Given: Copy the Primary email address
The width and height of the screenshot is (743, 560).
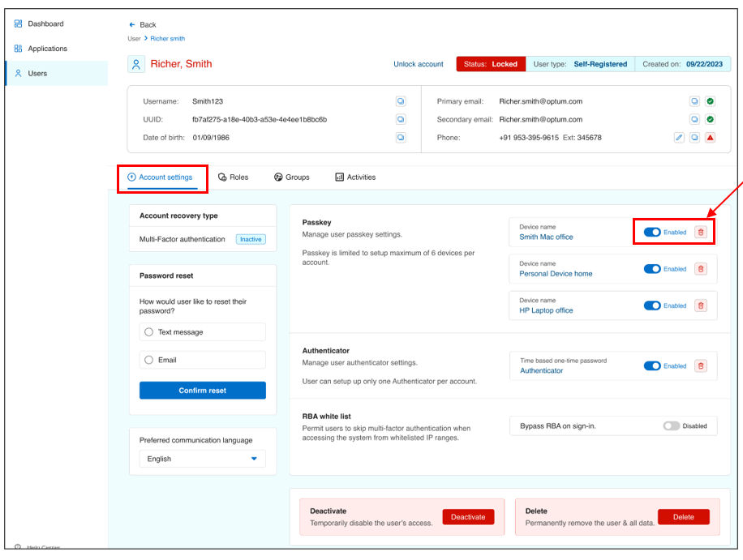Looking at the screenshot, I should coord(694,101).
